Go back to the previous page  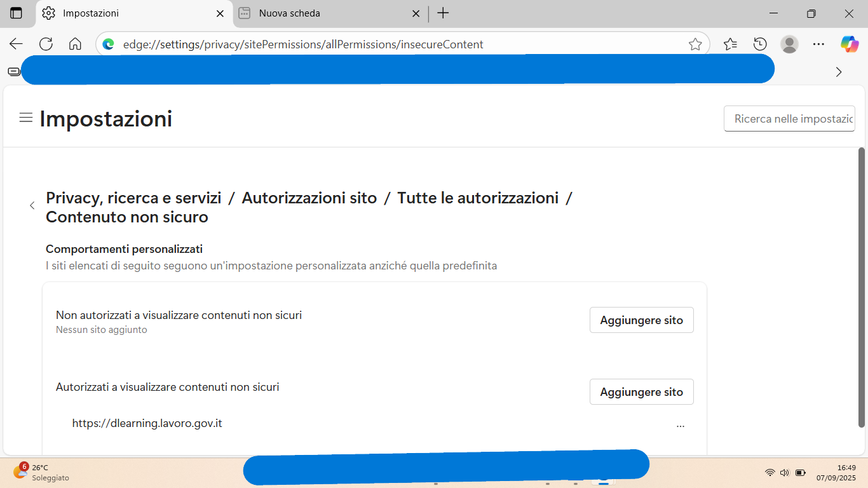[16, 44]
